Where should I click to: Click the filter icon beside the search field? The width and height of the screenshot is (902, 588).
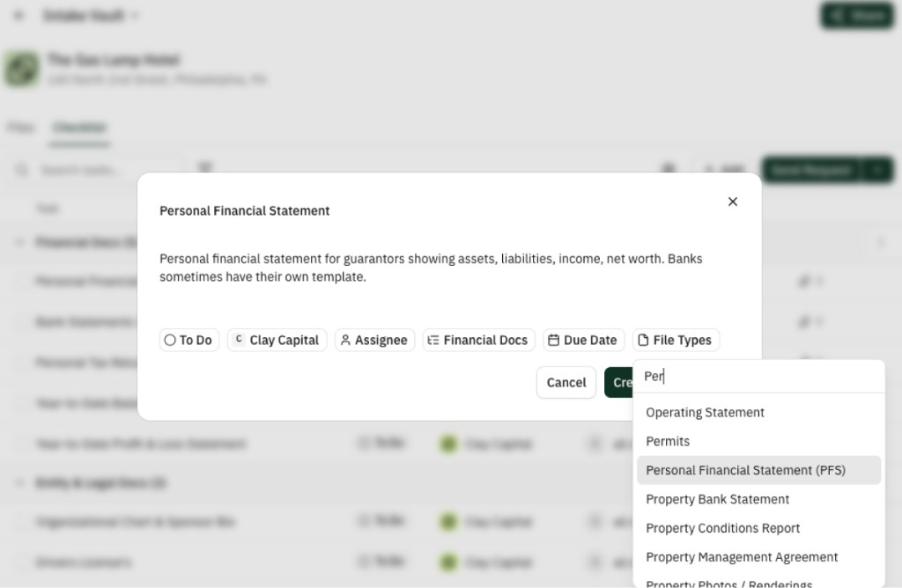[x=205, y=167]
